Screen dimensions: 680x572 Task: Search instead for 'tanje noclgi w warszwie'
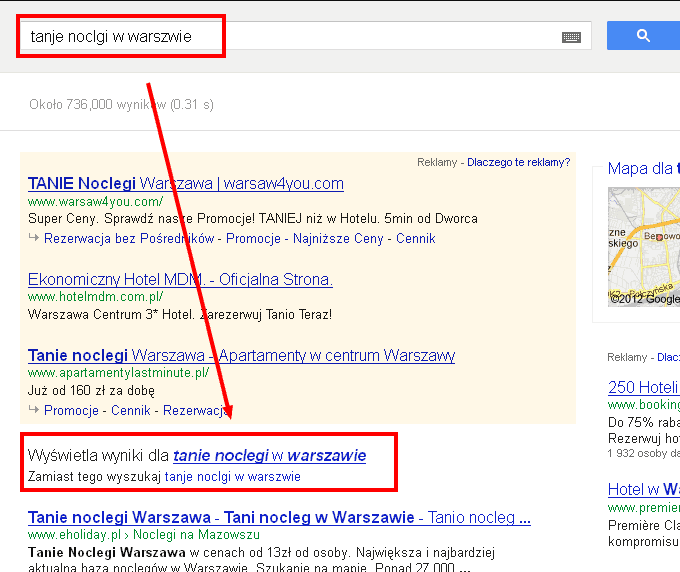pyautogui.click(x=232, y=477)
